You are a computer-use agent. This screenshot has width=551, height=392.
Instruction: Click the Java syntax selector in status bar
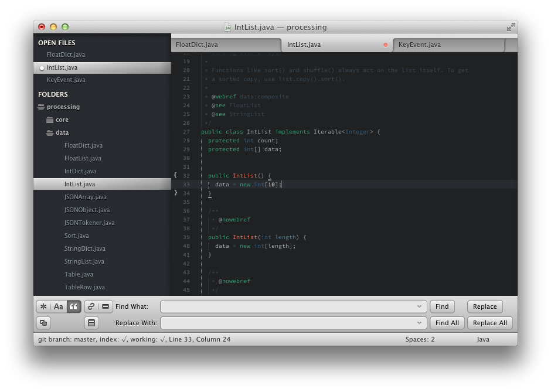pos(483,339)
